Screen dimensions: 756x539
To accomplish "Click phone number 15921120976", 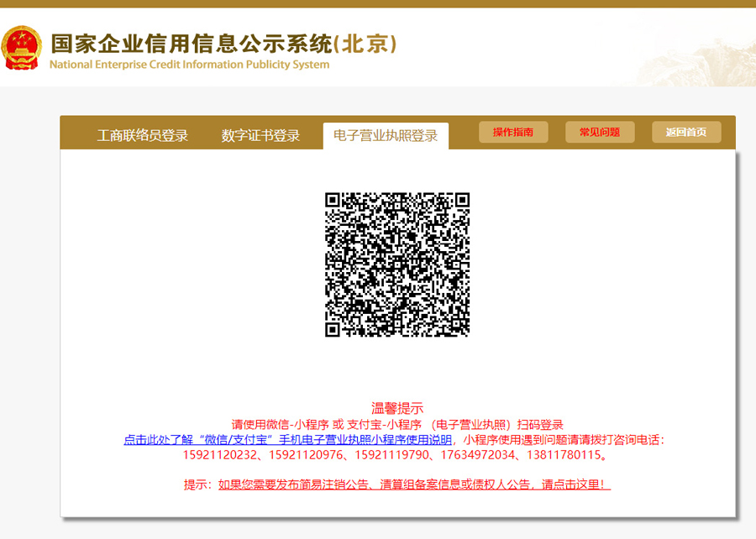I will pos(306,455).
